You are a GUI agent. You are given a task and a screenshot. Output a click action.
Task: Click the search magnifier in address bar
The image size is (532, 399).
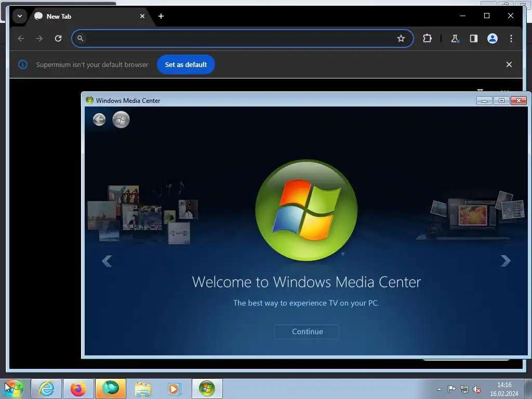tap(80, 38)
